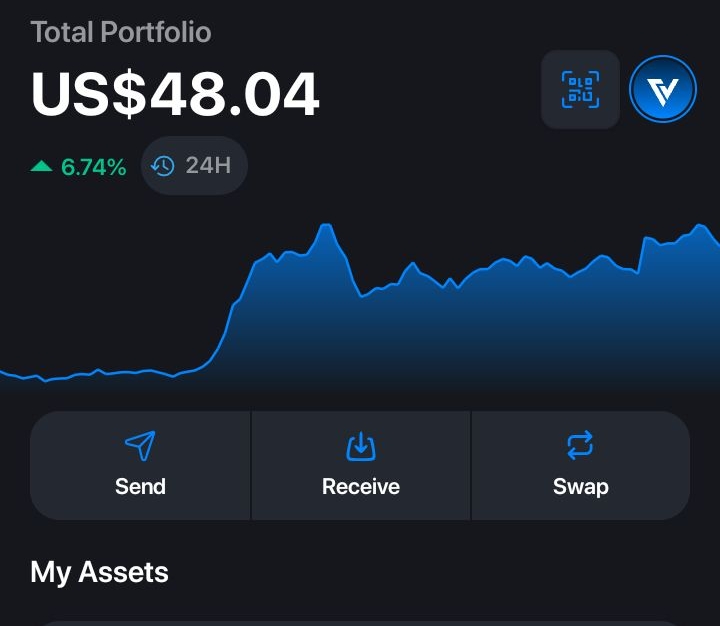Select the Send label
The width and height of the screenshot is (720, 626).
[141, 486]
